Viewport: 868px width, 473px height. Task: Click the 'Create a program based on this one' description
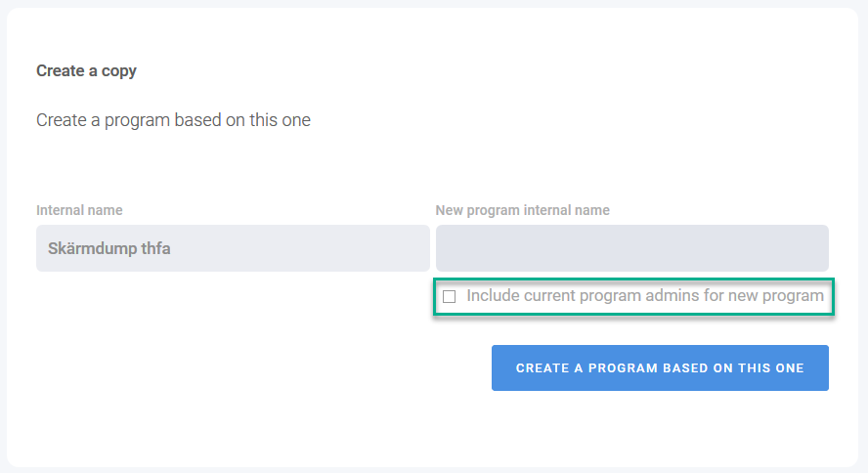point(173,120)
